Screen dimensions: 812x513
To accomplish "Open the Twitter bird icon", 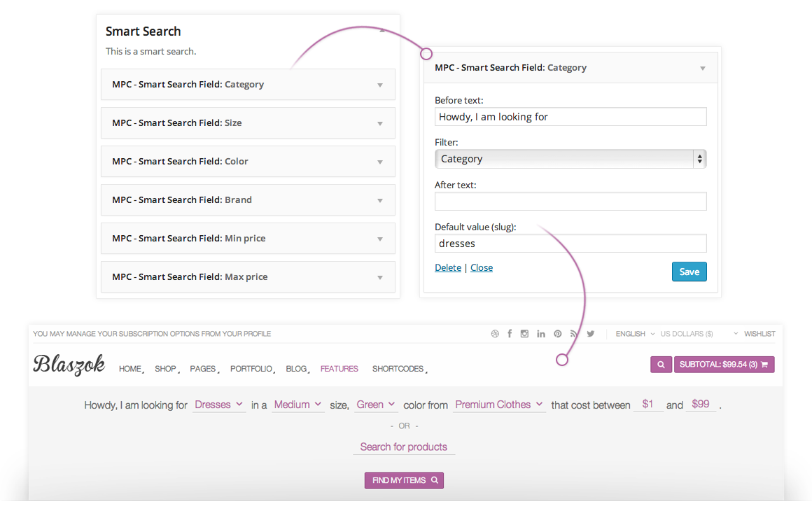I will 591,334.
